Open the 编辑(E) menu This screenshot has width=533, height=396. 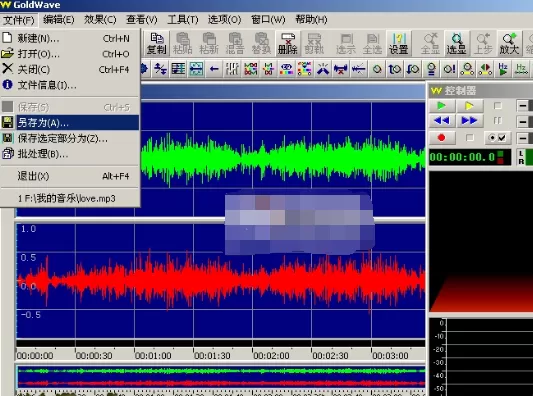pyautogui.click(x=58, y=20)
